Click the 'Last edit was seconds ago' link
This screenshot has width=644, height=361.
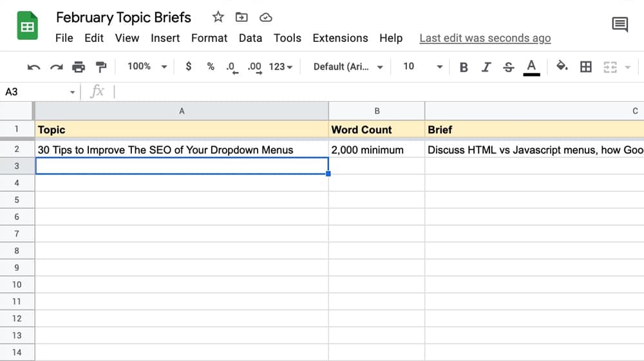[x=485, y=38]
